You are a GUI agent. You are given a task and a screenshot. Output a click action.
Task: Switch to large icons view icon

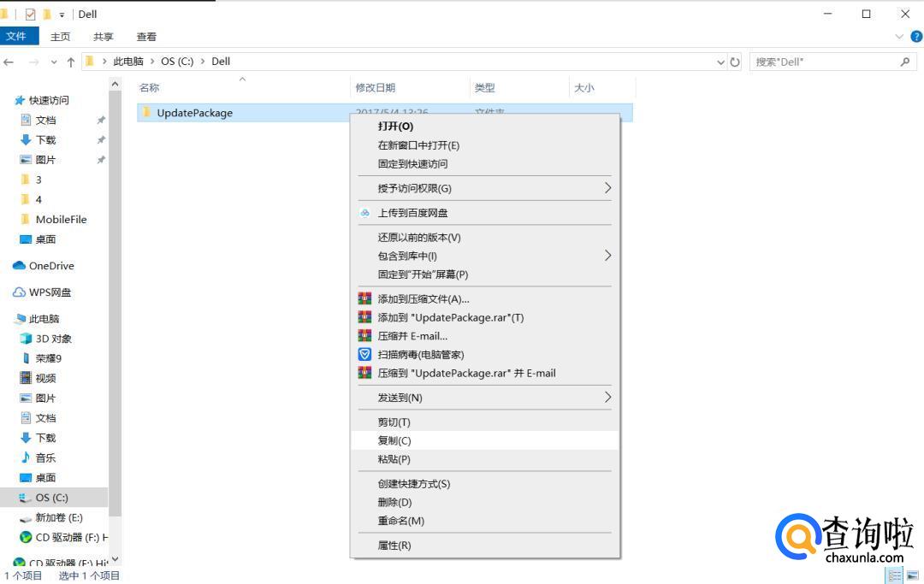(x=912, y=575)
